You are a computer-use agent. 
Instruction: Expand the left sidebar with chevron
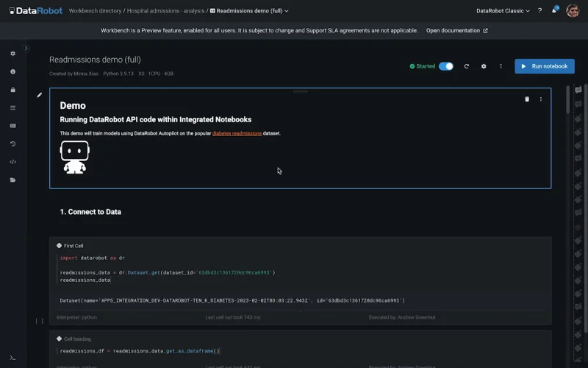click(26, 48)
